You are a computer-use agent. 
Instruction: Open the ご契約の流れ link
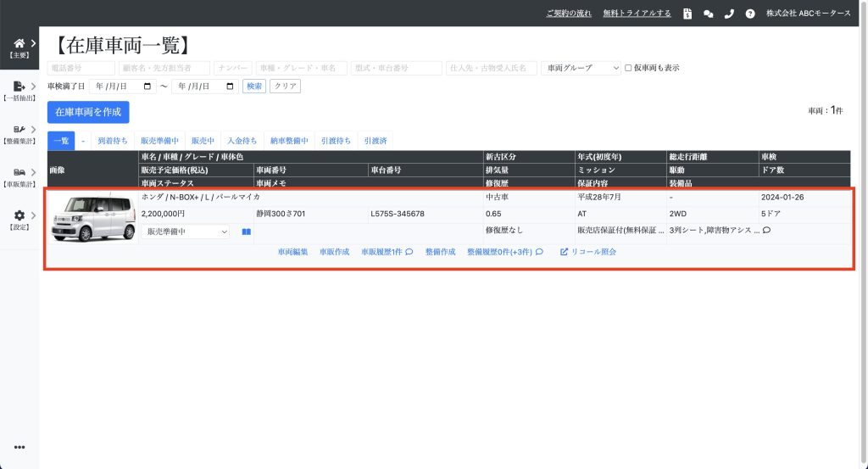(x=569, y=14)
